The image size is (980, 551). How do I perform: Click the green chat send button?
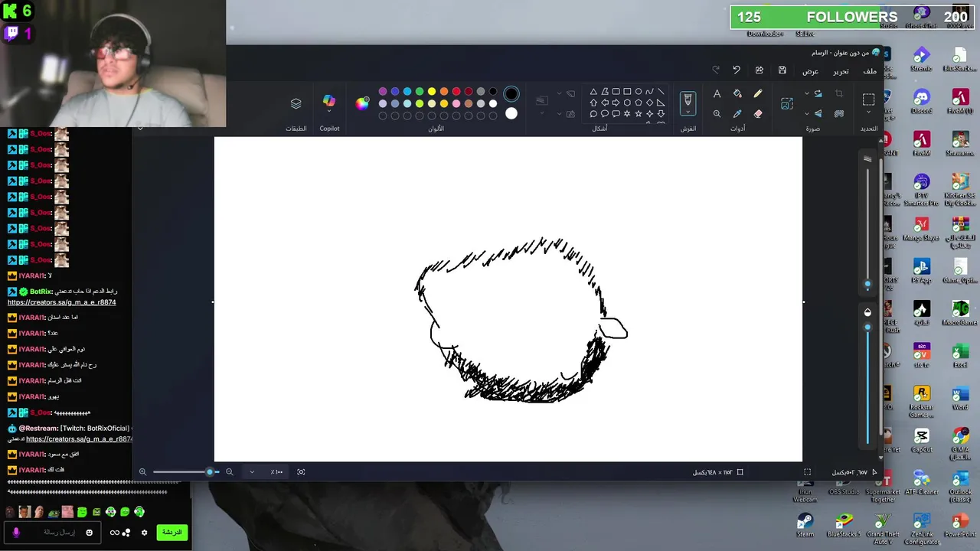[x=172, y=533]
